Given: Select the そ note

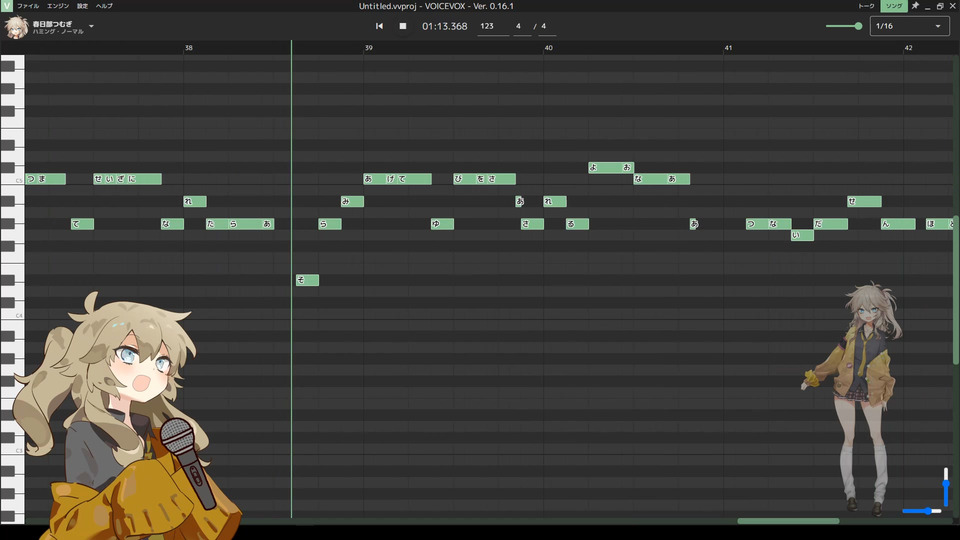Looking at the screenshot, I should (x=307, y=280).
